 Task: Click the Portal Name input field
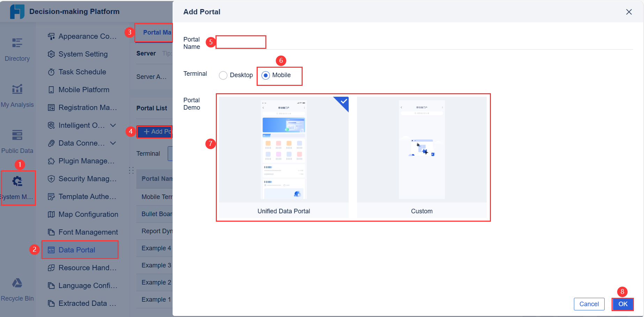coord(241,42)
